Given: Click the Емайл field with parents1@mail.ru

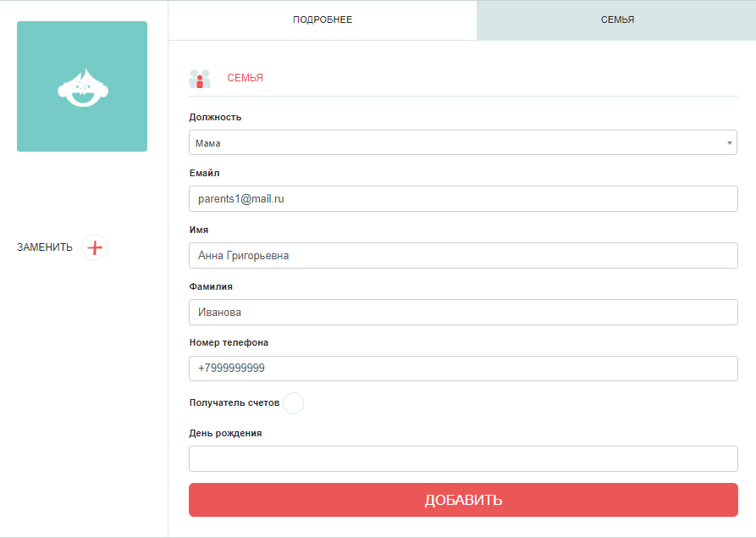Looking at the screenshot, I should 463,199.
